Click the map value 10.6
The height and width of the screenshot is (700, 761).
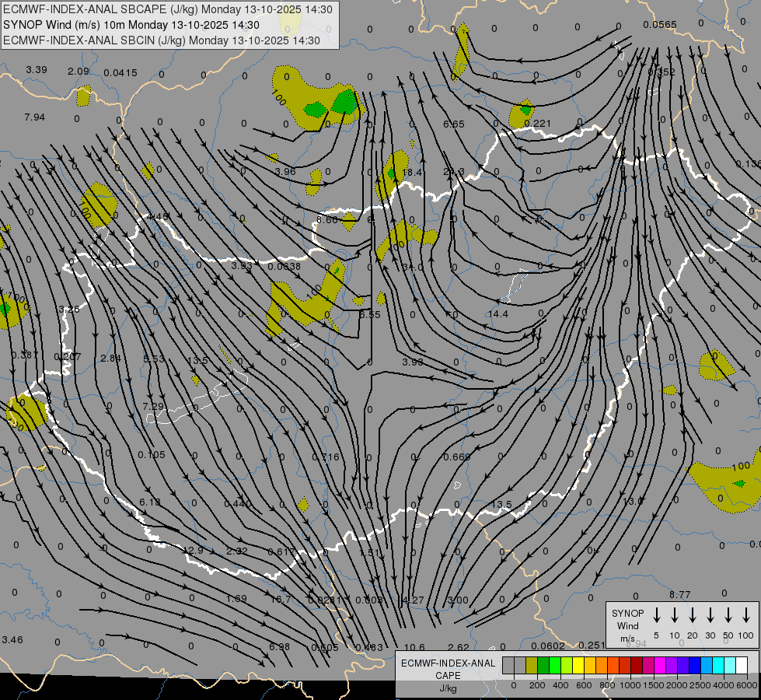[414, 648]
